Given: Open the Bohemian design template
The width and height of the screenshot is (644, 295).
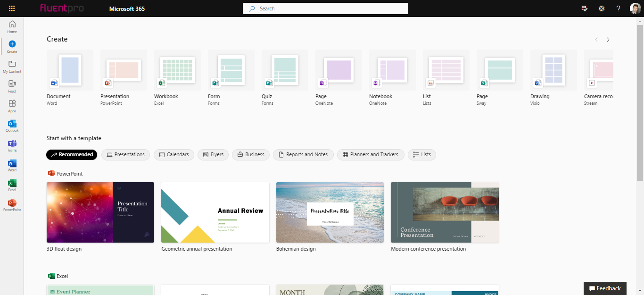Looking at the screenshot, I should [330, 212].
